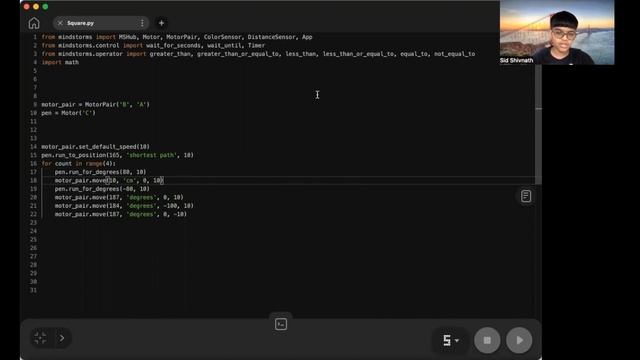
Task: Click 'motor_pair = MotorPair' on line 9
Action: tap(79, 104)
